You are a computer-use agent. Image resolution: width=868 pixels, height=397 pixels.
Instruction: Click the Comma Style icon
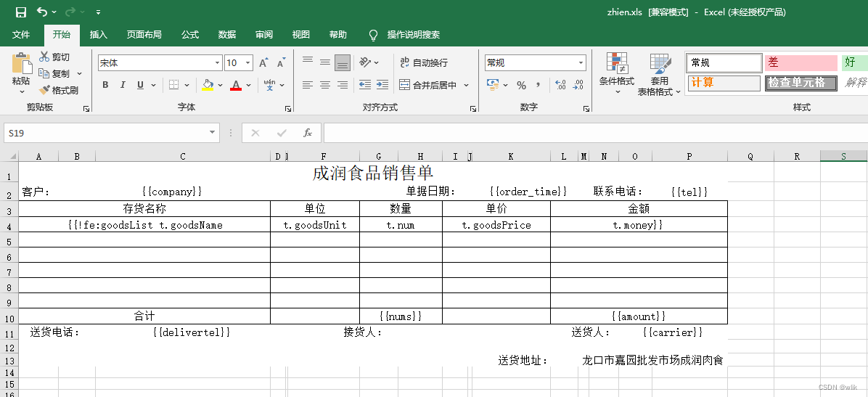tap(538, 85)
